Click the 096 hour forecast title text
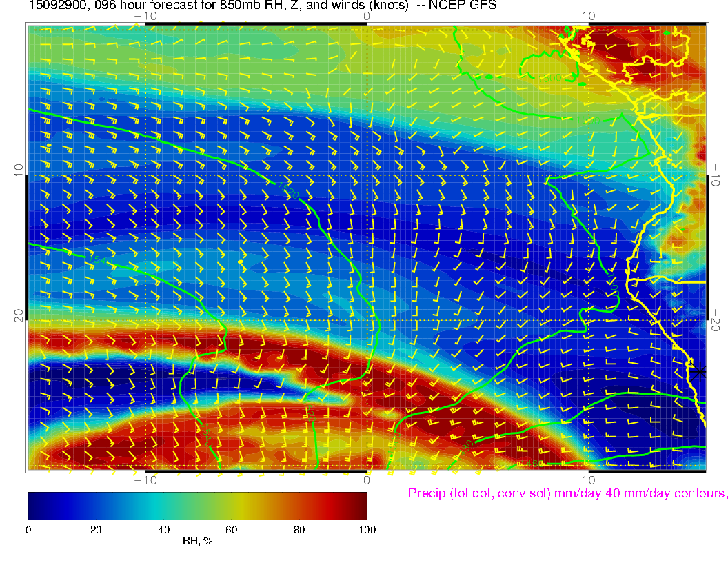Viewport: 728px width, 563px height. (x=263, y=6)
